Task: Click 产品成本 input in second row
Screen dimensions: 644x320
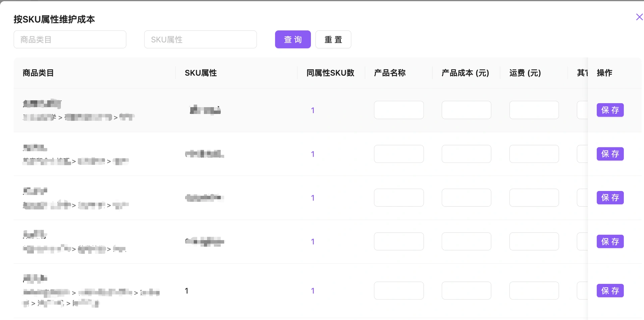Action: click(x=466, y=154)
